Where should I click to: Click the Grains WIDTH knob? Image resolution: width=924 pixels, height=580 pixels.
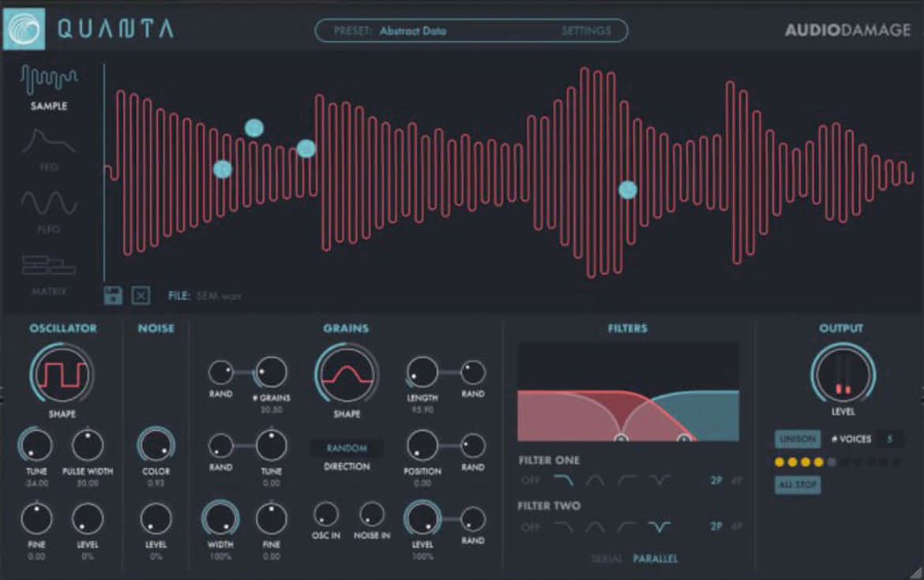[220, 518]
